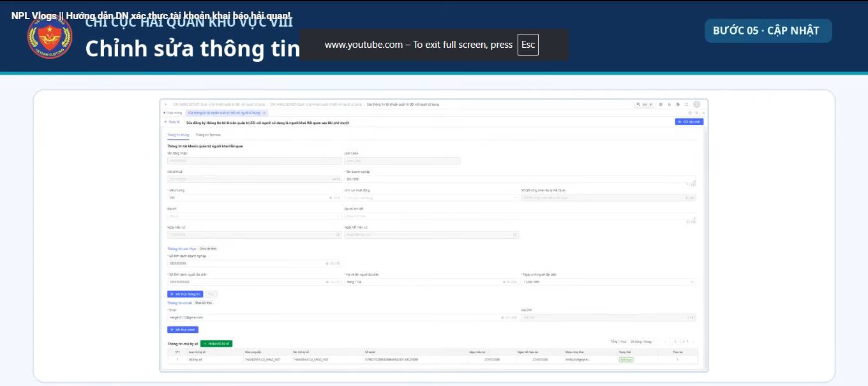The height and width of the screenshot is (386, 868).
Task: Click the Xác thực thông tin button
Action: pyautogui.click(x=185, y=294)
